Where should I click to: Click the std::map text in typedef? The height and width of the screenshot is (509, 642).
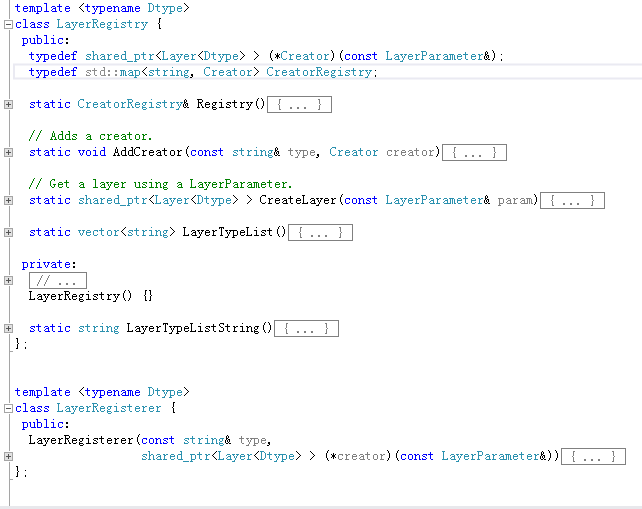(x=113, y=72)
